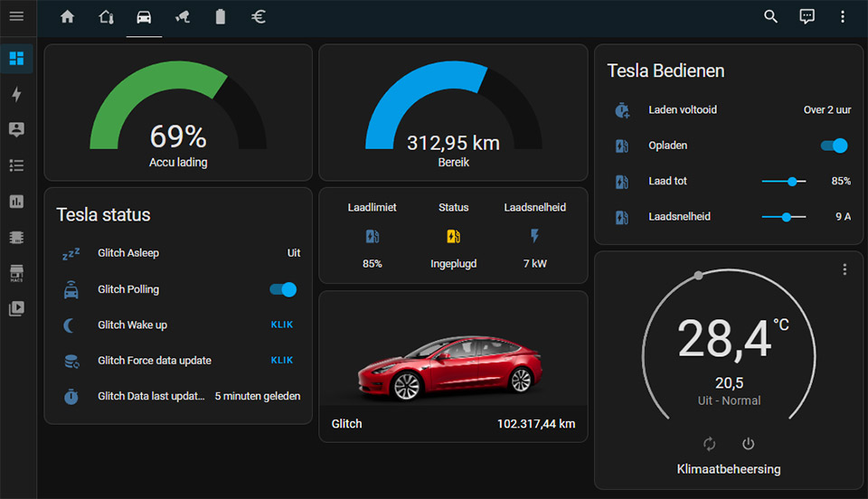The height and width of the screenshot is (499, 868).
Task: Open the euro costs view tab
Action: pyautogui.click(x=259, y=16)
